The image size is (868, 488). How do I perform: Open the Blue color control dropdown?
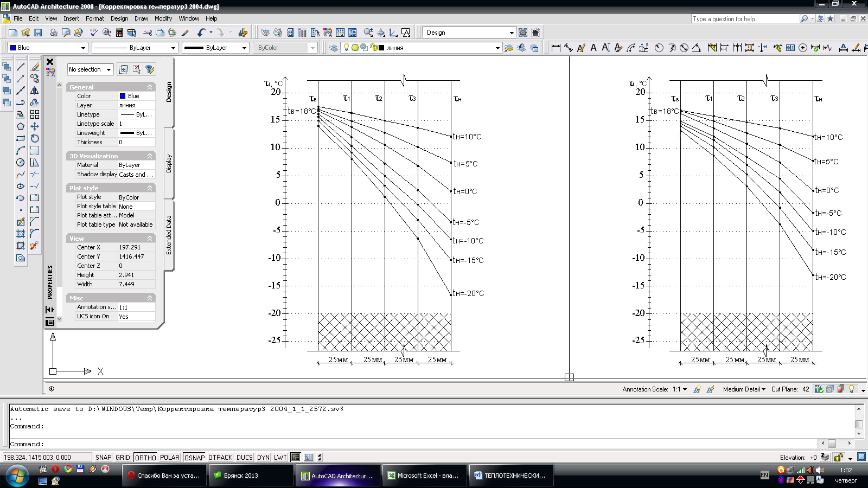click(47, 48)
